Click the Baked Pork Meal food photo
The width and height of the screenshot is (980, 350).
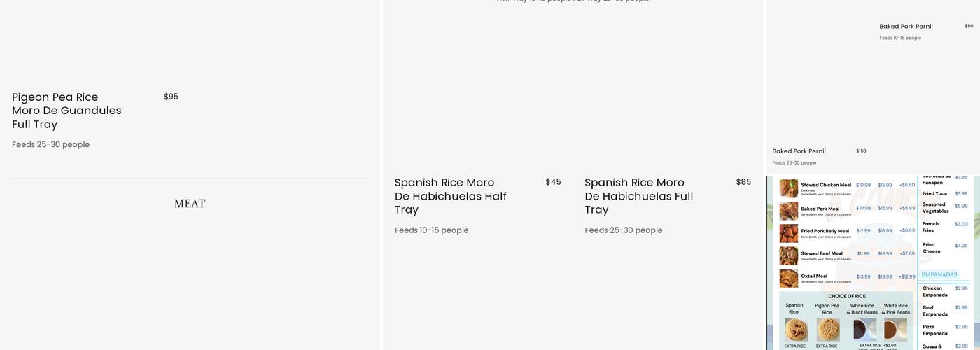pos(789,211)
